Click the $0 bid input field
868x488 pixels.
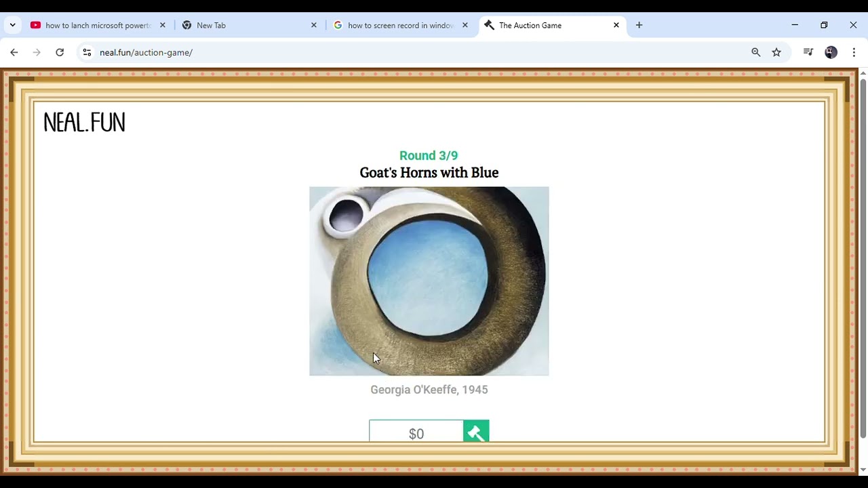coord(416,431)
